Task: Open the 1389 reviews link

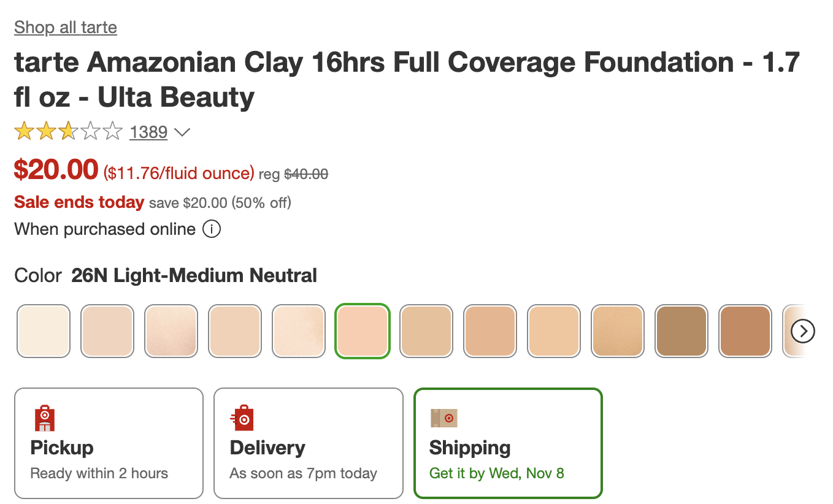Action: tap(148, 132)
